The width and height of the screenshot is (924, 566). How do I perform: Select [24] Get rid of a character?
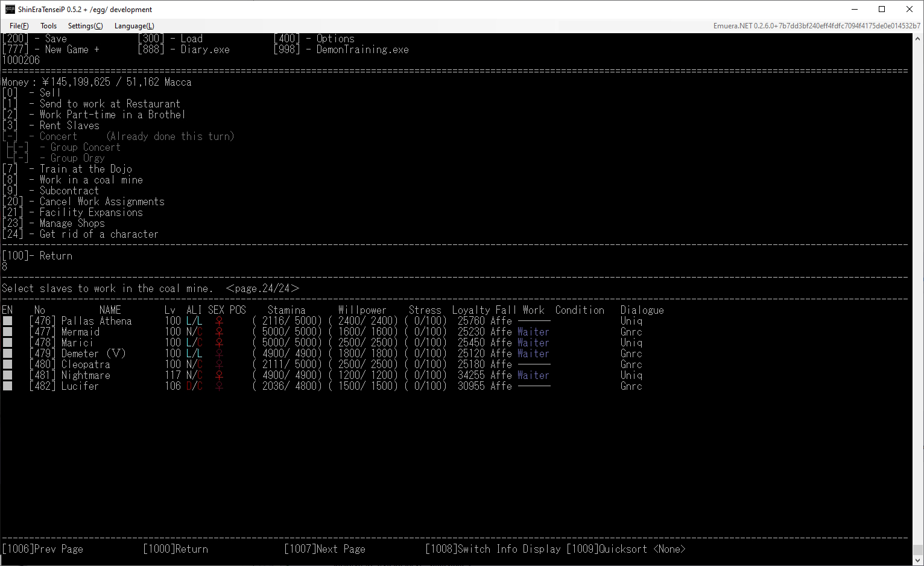click(x=80, y=234)
